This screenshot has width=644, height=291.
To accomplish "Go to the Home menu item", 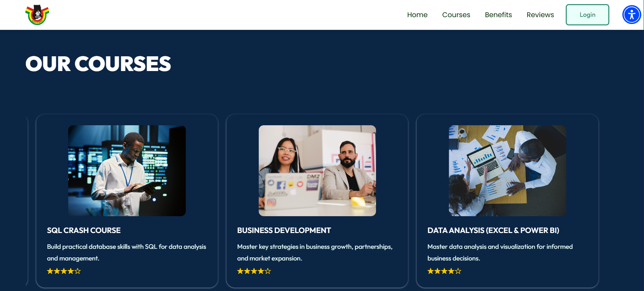I will (417, 15).
